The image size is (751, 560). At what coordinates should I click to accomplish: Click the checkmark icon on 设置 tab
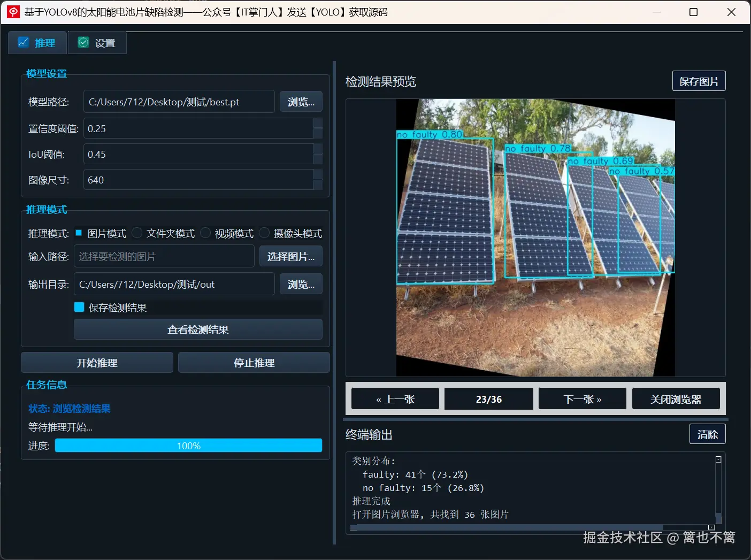[83, 42]
